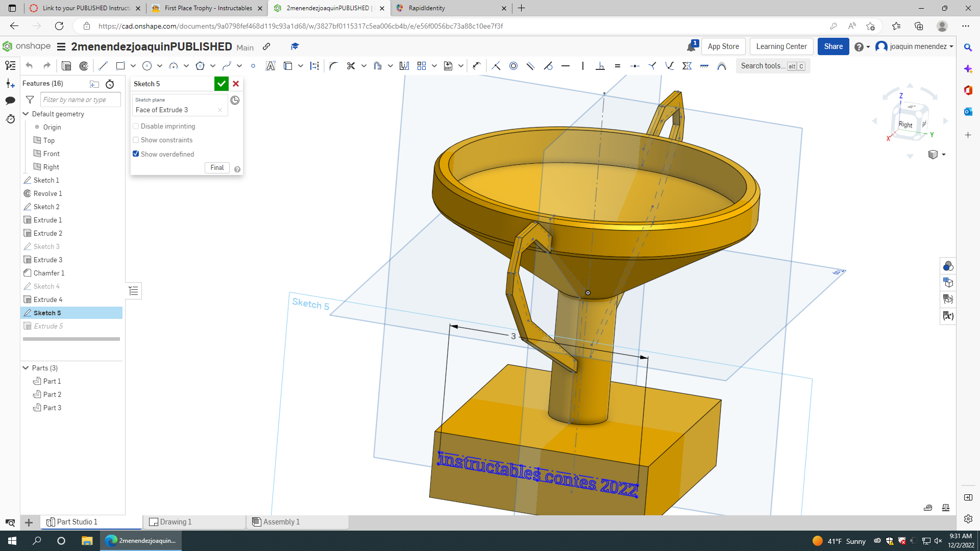980x551 pixels.
Task: Disable the Show overdefined checkbox
Action: click(x=135, y=154)
